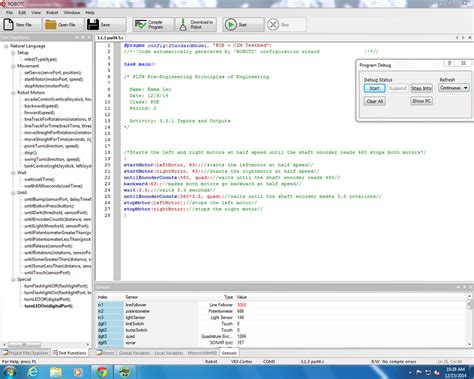Open the File menu
The width and height of the screenshot is (474, 379).
click(x=10, y=12)
